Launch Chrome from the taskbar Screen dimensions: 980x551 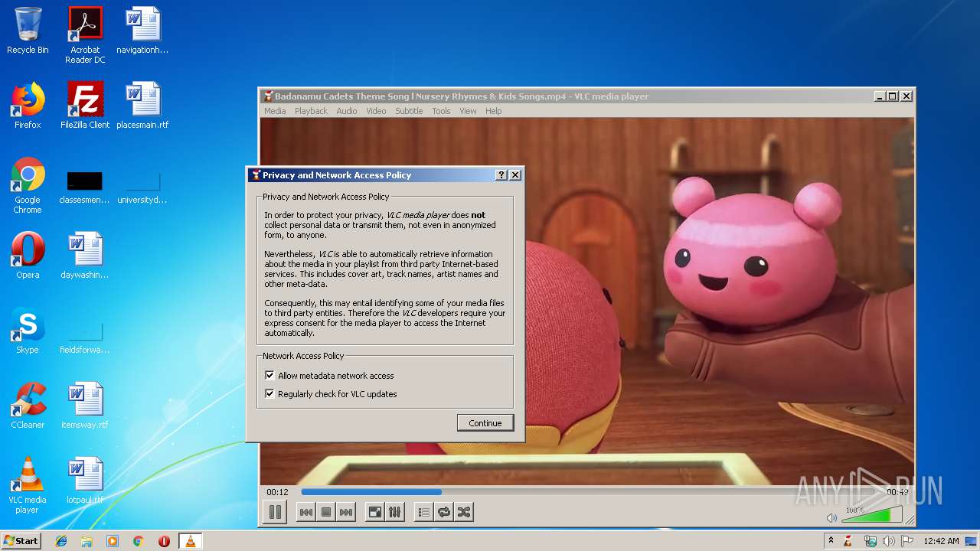(x=139, y=541)
